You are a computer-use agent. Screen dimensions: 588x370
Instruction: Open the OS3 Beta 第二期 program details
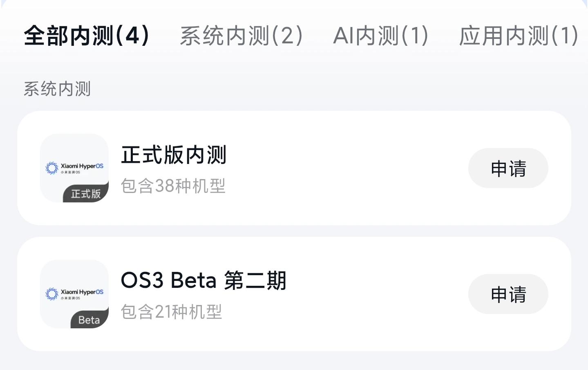[204, 280]
